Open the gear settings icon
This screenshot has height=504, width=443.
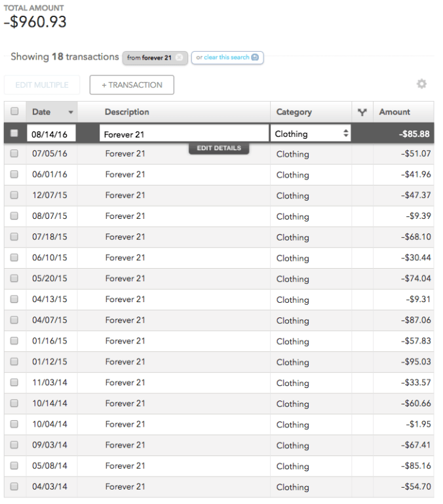pyautogui.click(x=421, y=84)
